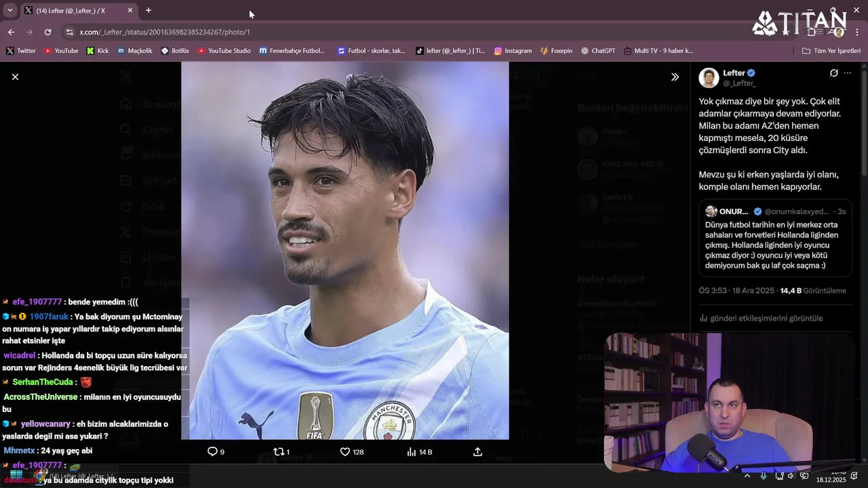This screenshot has width=868, height=488.
Task: Focus the x.com address bar URL
Action: pyautogui.click(x=165, y=32)
